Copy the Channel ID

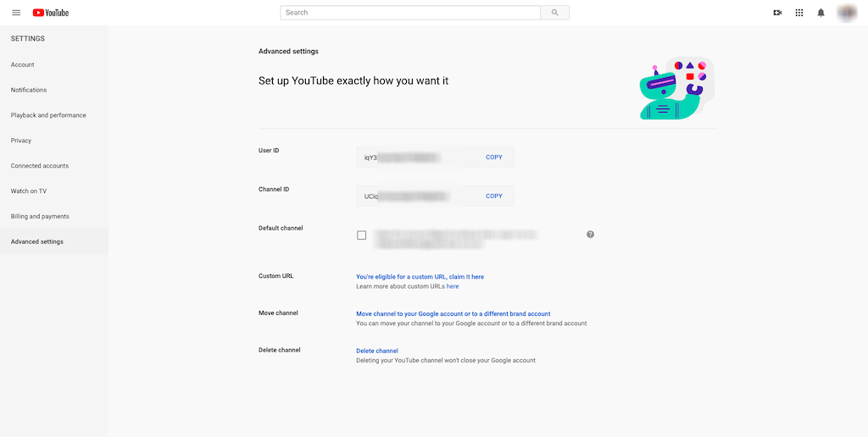pos(494,196)
